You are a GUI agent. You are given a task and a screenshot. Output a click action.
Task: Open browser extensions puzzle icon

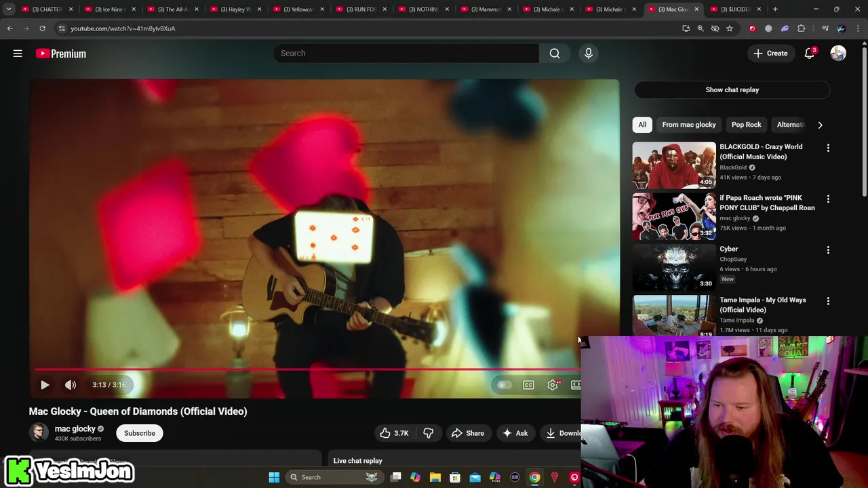(802, 28)
